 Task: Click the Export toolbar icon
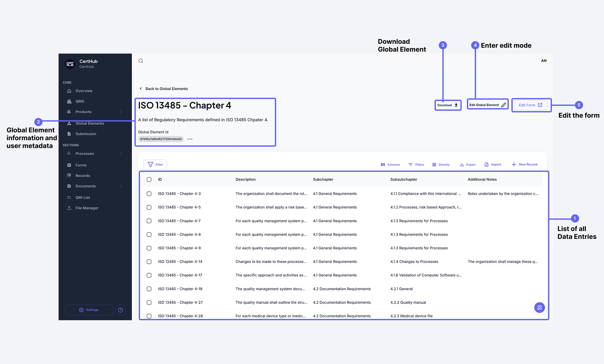[x=462, y=165]
